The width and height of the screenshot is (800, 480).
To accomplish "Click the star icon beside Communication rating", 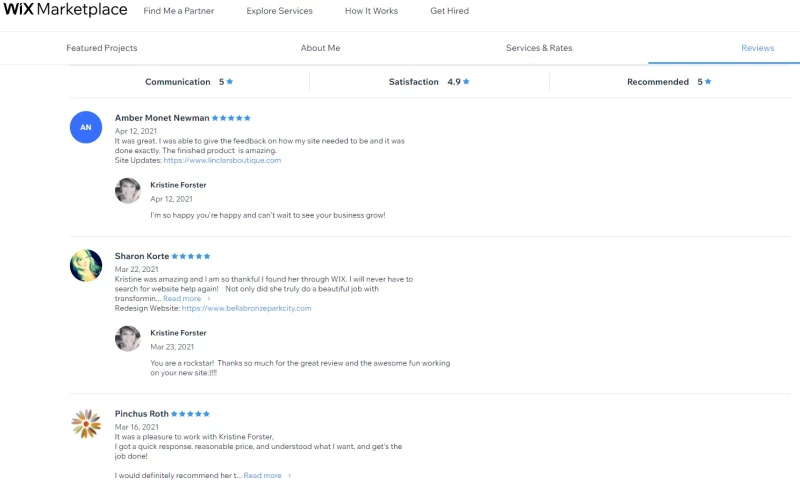I will coord(230,82).
